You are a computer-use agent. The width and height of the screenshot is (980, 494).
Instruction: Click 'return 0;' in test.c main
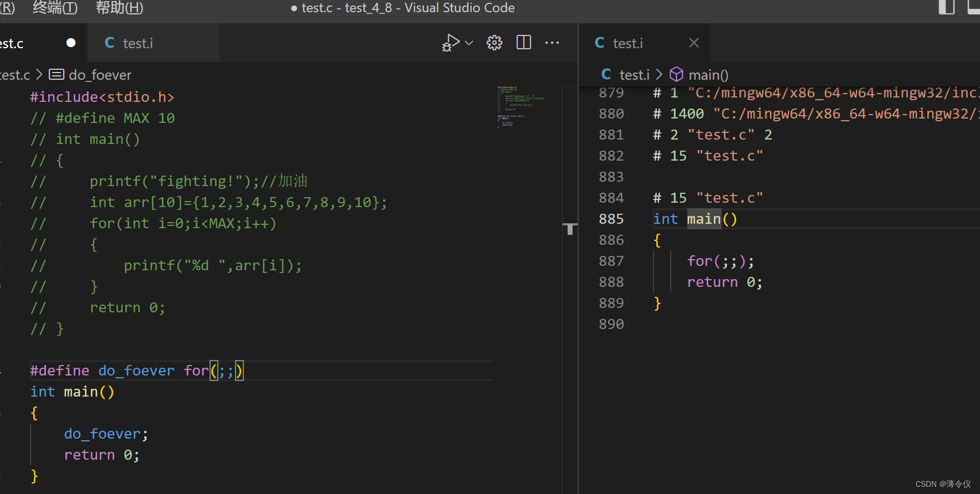[x=102, y=455]
